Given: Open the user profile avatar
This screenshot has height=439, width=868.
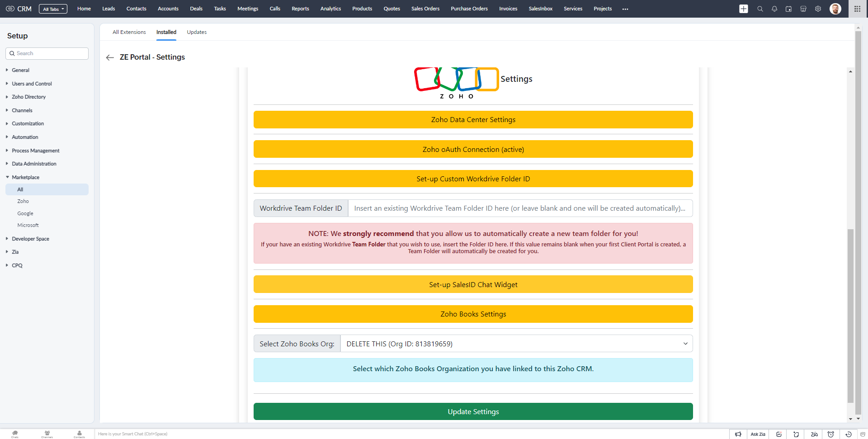Looking at the screenshot, I should pos(835,9).
